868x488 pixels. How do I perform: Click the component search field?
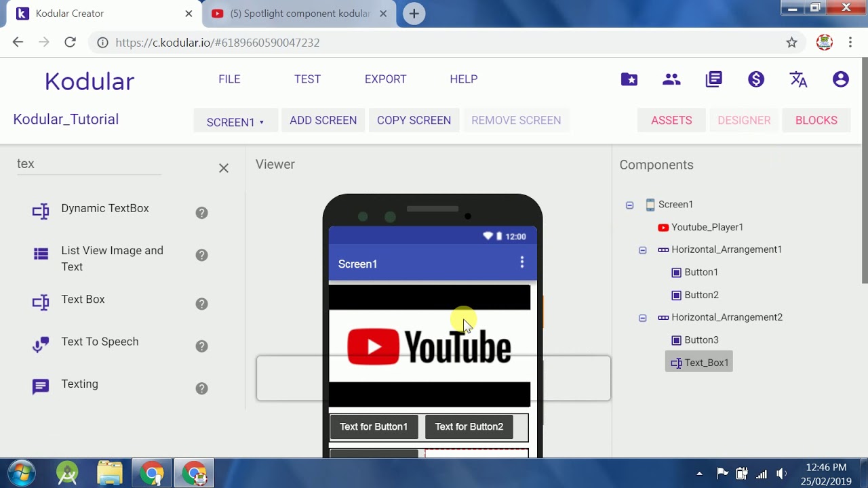tap(89, 164)
